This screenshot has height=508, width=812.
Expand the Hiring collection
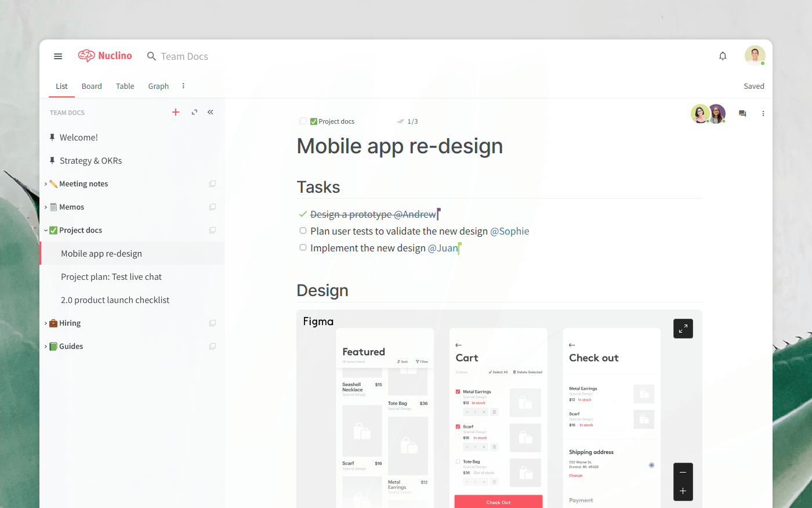point(46,323)
